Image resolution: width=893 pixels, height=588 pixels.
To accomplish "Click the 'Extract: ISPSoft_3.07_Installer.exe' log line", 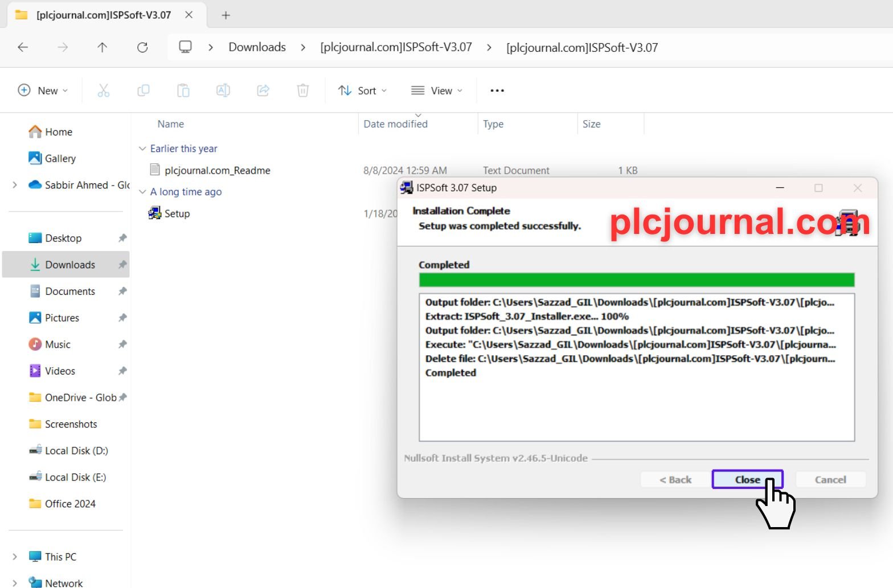I will (x=527, y=316).
